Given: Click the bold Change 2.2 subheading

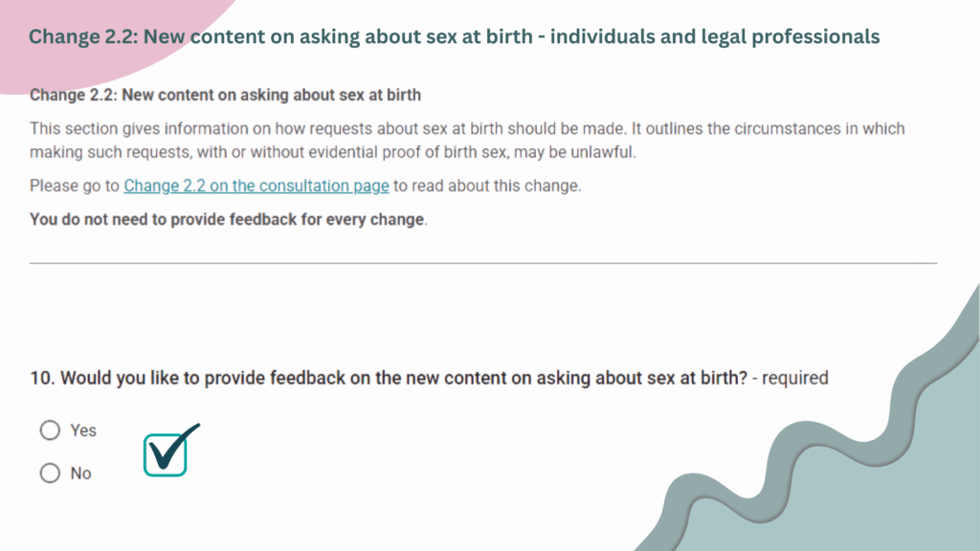Looking at the screenshot, I should click(x=225, y=95).
